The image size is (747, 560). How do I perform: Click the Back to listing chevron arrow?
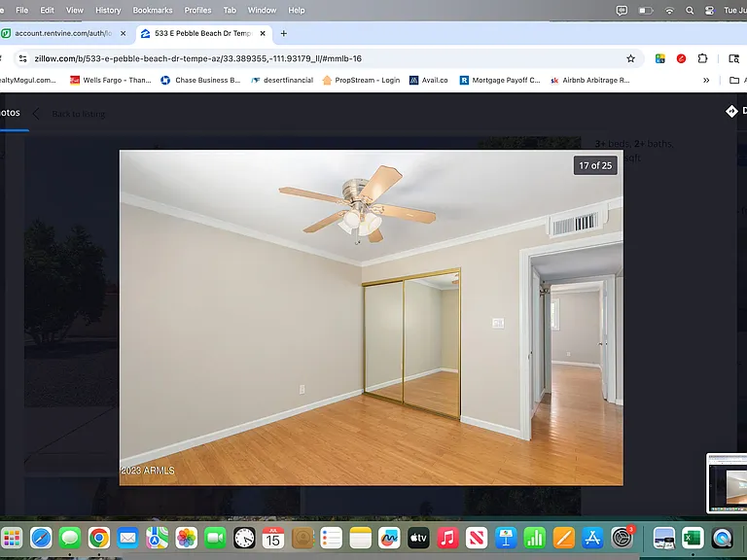click(x=36, y=114)
